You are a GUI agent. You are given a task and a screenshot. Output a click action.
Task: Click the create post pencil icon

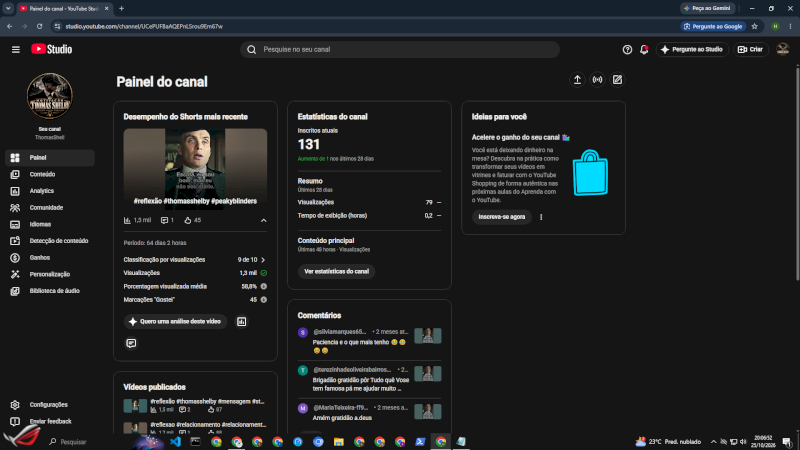point(617,80)
